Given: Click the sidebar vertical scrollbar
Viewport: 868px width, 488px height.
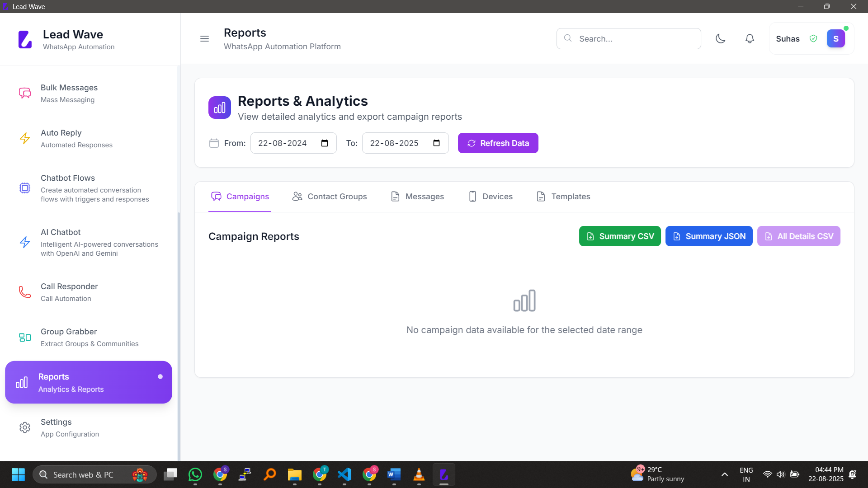Looking at the screenshot, I should [179, 336].
